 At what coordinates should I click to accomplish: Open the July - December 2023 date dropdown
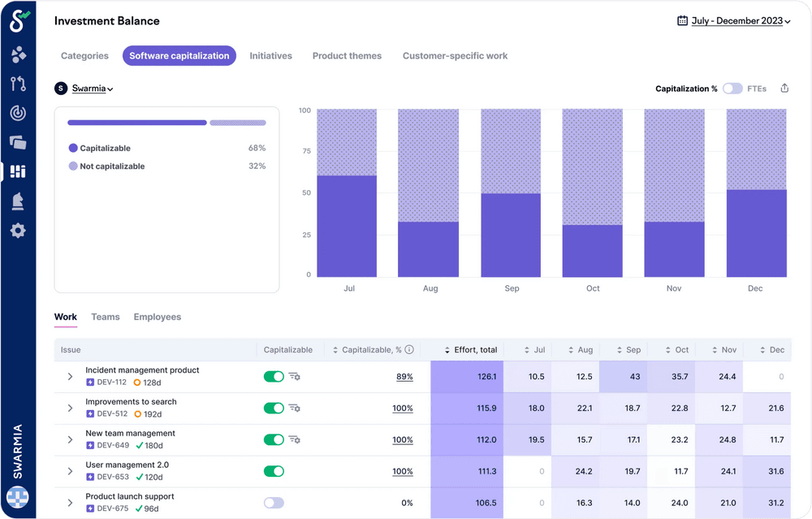pos(734,21)
